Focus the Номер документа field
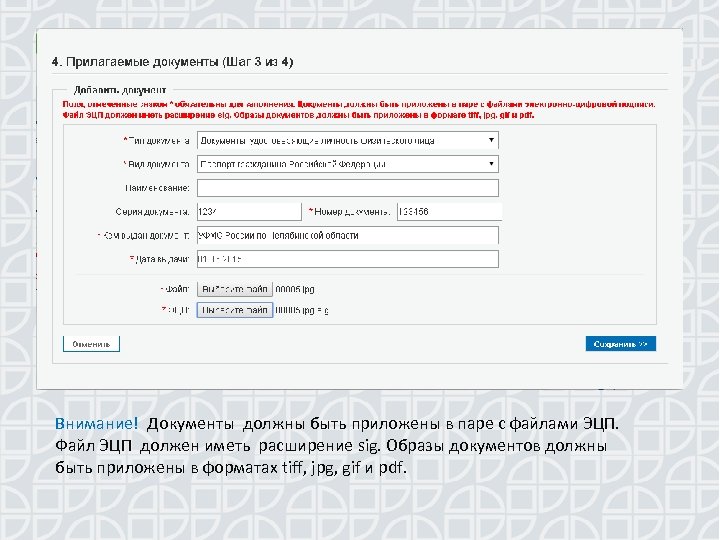Image resolution: width=720 pixels, height=540 pixels. (x=449, y=212)
